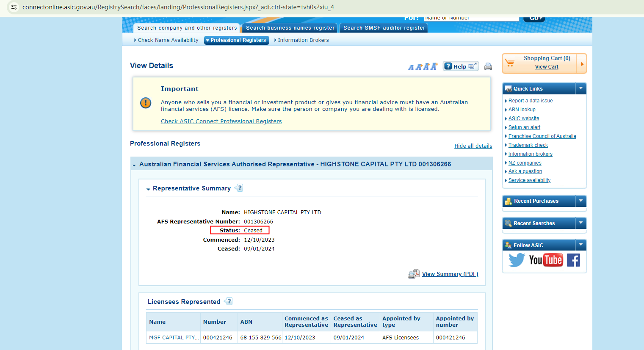The height and width of the screenshot is (350, 644).
Task: Click the Licensees Represented help icon
Action: pyautogui.click(x=229, y=301)
